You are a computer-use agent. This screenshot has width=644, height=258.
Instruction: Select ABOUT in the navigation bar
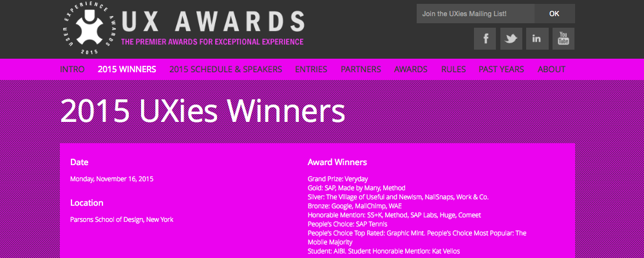click(x=551, y=69)
